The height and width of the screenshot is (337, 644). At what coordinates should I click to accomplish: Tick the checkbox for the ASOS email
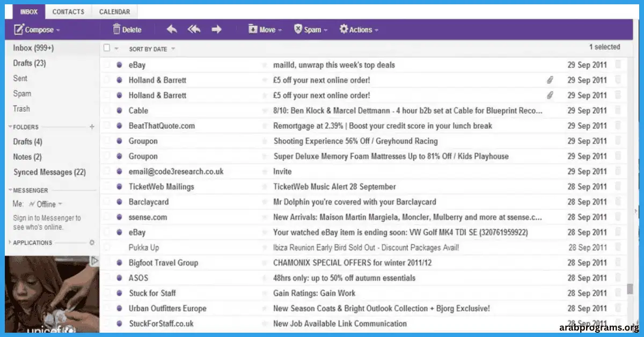(x=107, y=278)
